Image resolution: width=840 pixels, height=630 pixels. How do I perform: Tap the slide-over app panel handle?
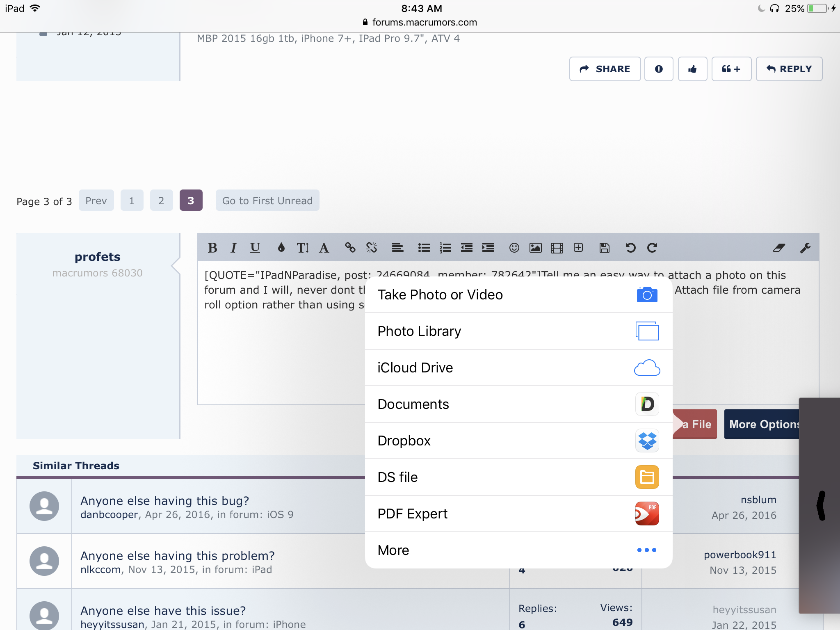pos(821,506)
